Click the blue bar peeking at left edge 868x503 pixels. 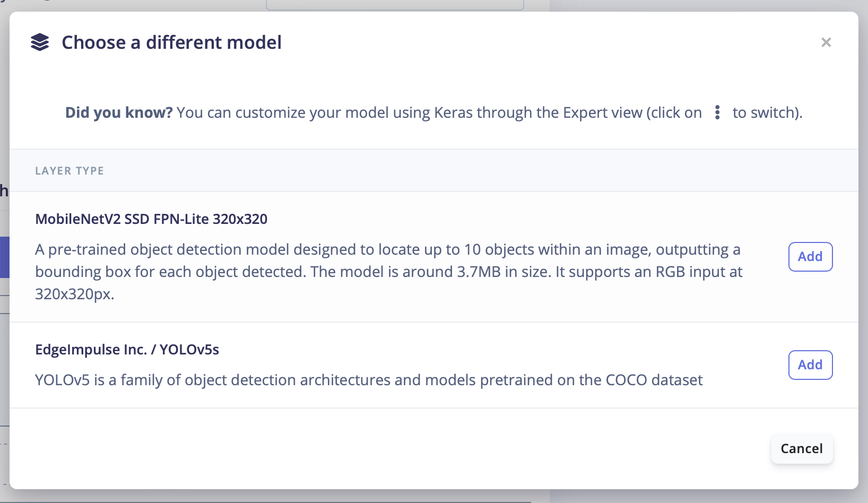coord(4,257)
